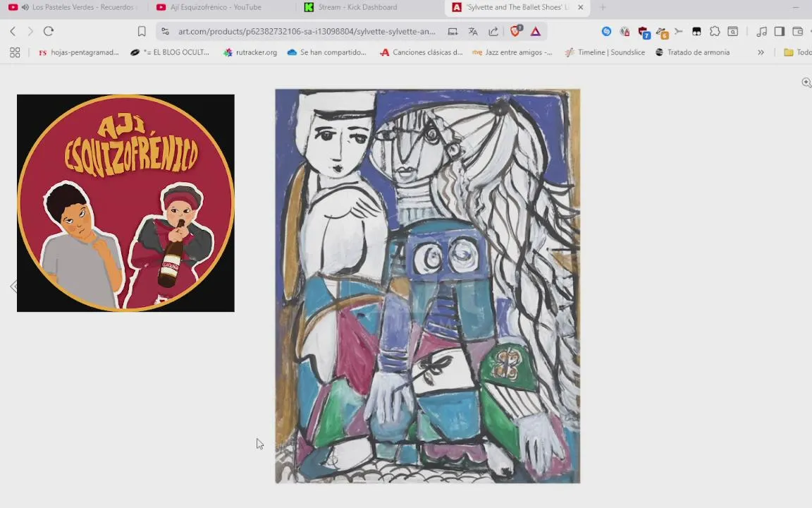Open Jazz entre amigos bookmark
This screenshot has width=812, height=508.
[512, 52]
